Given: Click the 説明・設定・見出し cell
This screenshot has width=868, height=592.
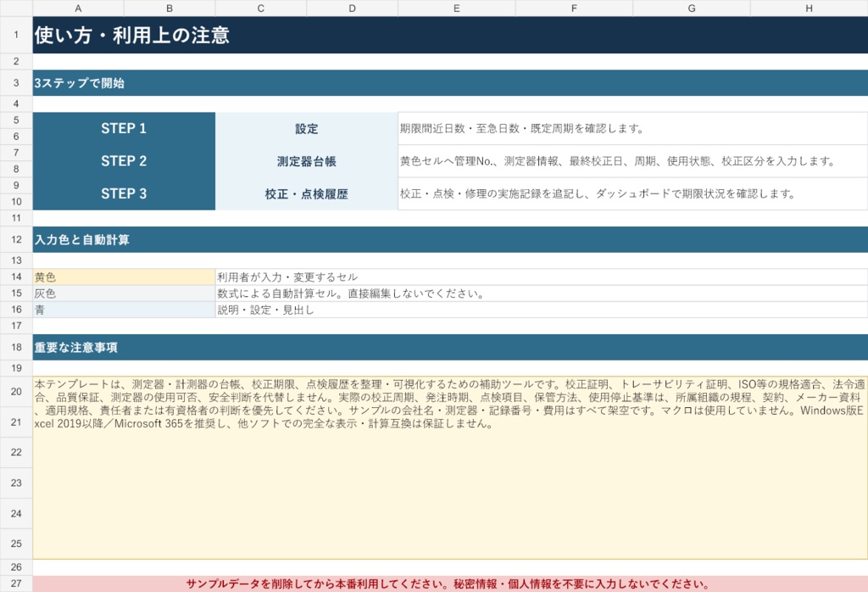Looking at the screenshot, I should (542, 310).
